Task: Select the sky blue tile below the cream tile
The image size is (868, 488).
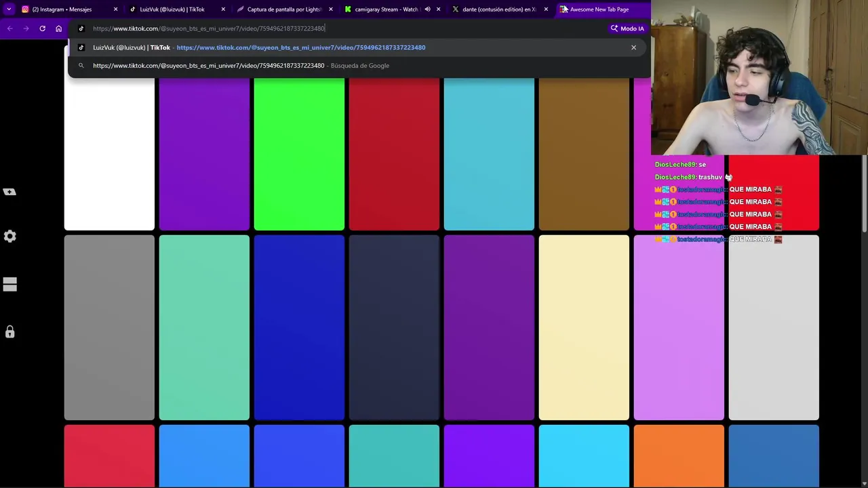Action: [584, 456]
